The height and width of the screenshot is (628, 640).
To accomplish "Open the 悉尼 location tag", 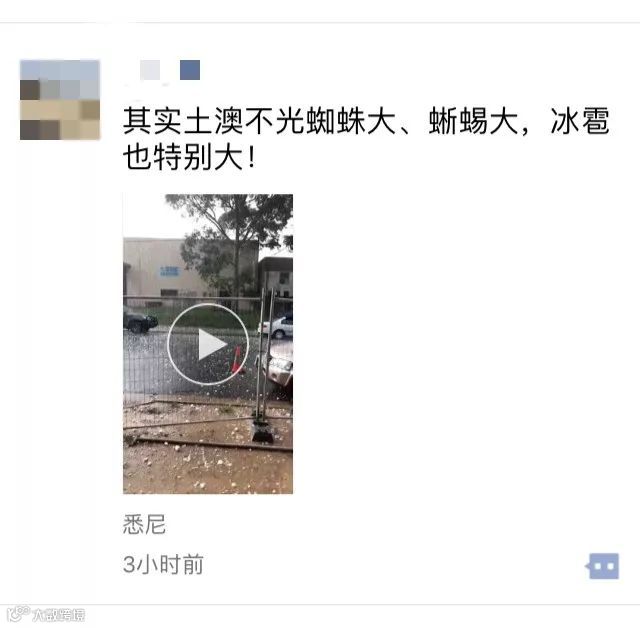I will [144, 524].
